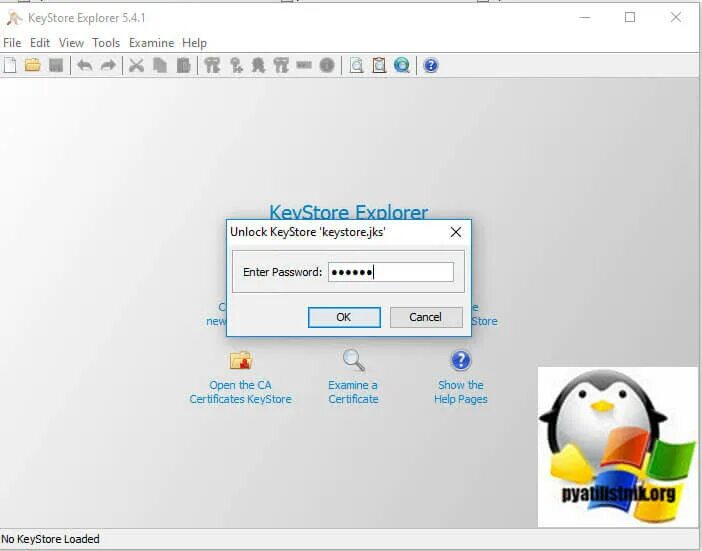Viewport: 702px width, 551px height.
Task: Open the Edit menu
Action: click(40, 43)
